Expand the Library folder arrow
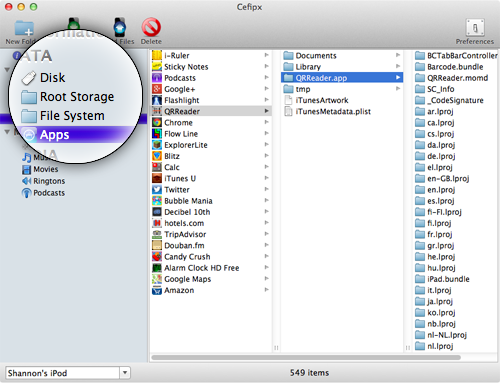Image resolution: width=500 pixels, height=383 pixels. [x=398, y=66]
